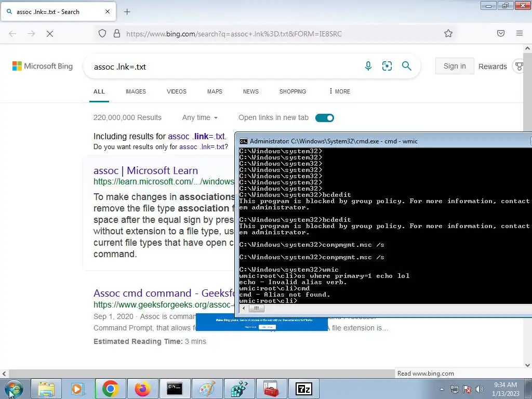
Task: Click the geeksforgeeks.org green URL
Action: tap(164, 304)
